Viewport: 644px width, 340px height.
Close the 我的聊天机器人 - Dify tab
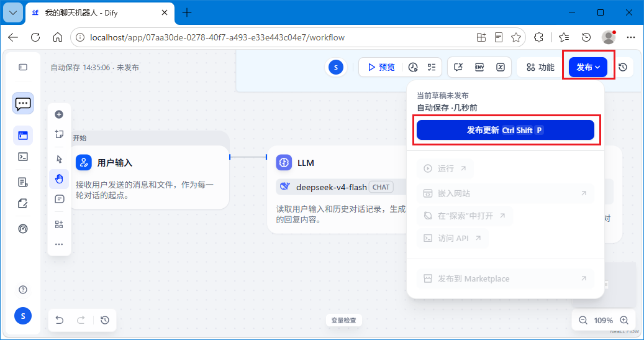[x=165, y=13]
